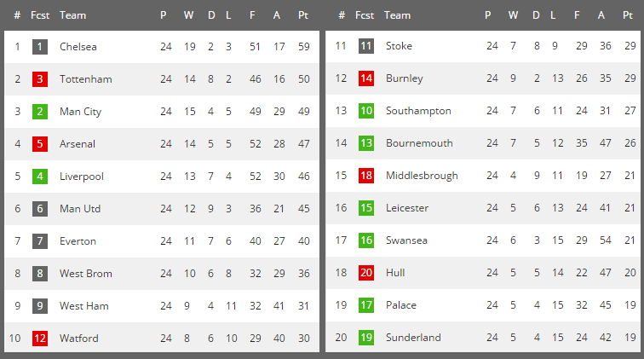644x359 pixels.
Task: Click Tottenham's red forecast badge 3
Action: [x=40, y=79]
